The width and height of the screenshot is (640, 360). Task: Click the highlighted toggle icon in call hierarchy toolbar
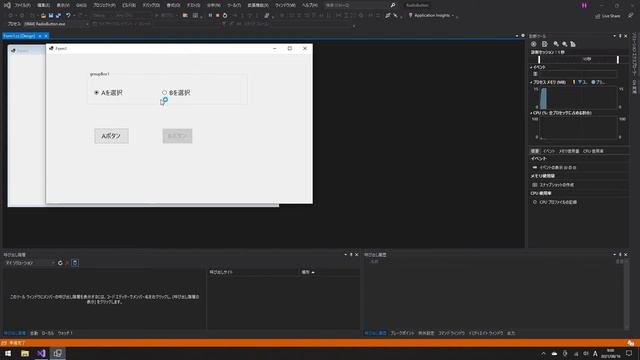(x=75, y=263)
